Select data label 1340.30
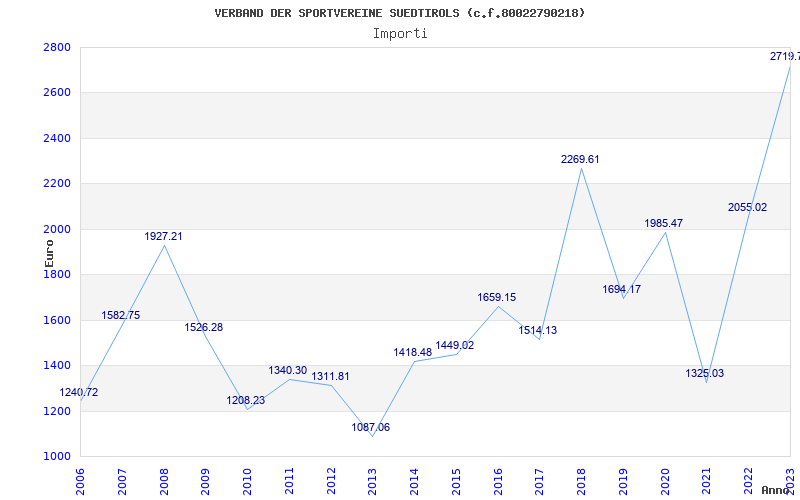 [x=288, y=370]
